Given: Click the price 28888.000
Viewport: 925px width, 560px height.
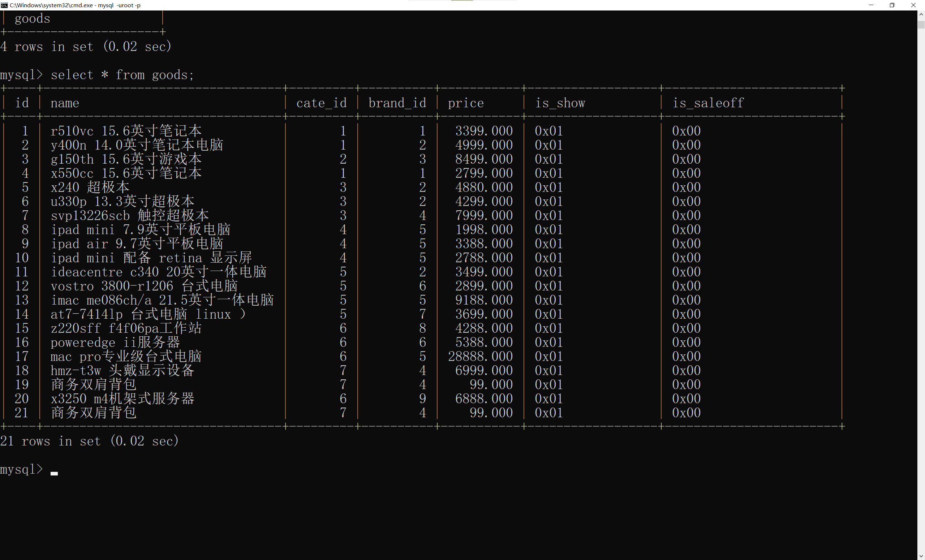Looking at the screenshot, I should [x=480, y=356].
